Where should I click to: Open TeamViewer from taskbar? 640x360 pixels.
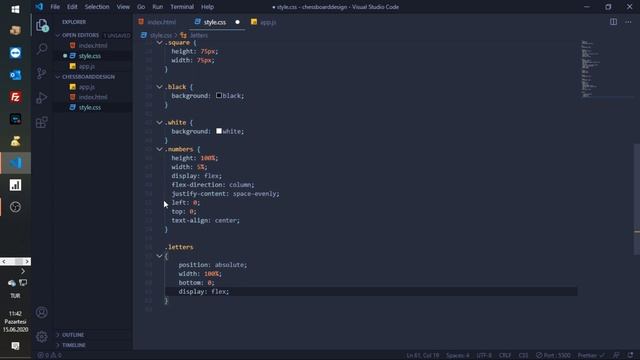pyautogui.click(x=16, y=53)
